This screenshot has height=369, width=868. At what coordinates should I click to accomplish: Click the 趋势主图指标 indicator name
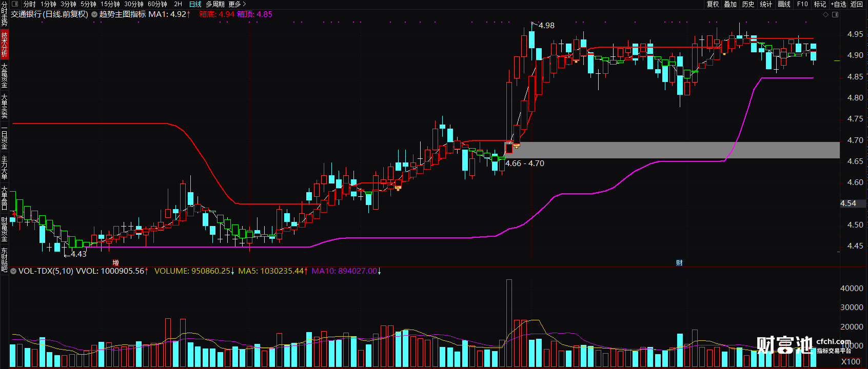click(123, 14)
